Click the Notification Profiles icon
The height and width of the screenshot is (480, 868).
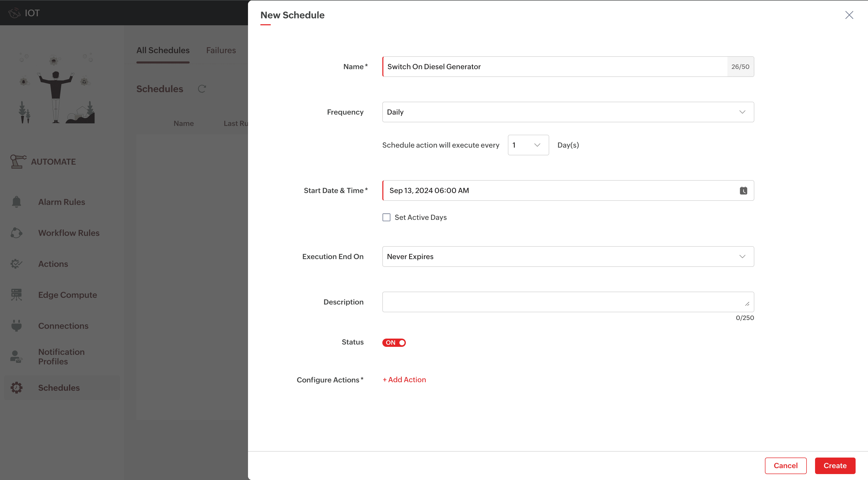16,356
